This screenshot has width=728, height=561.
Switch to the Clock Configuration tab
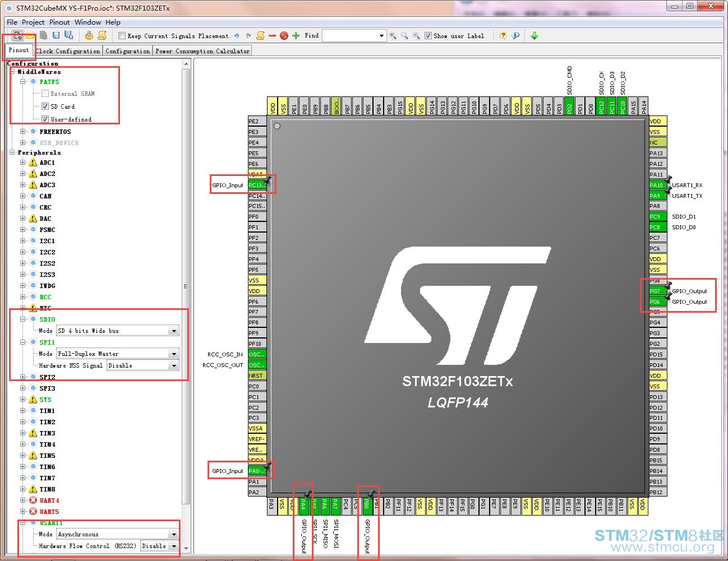coord(68,51)
